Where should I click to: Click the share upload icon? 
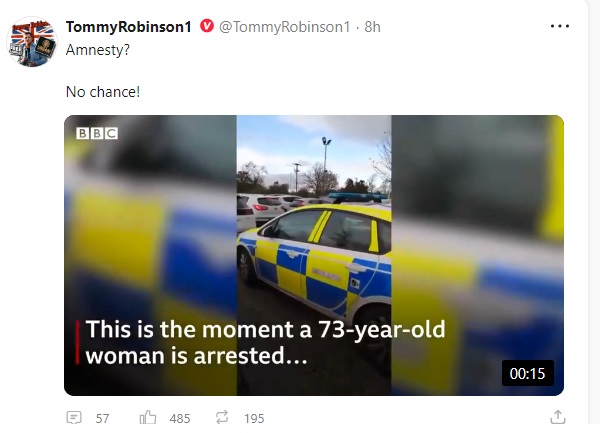558,417
